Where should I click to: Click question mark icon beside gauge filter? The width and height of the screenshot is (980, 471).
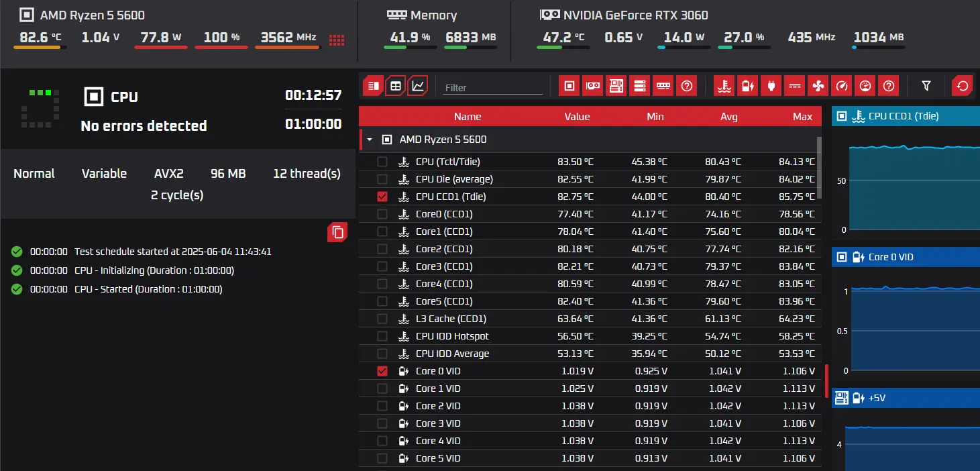pos(889,86)
